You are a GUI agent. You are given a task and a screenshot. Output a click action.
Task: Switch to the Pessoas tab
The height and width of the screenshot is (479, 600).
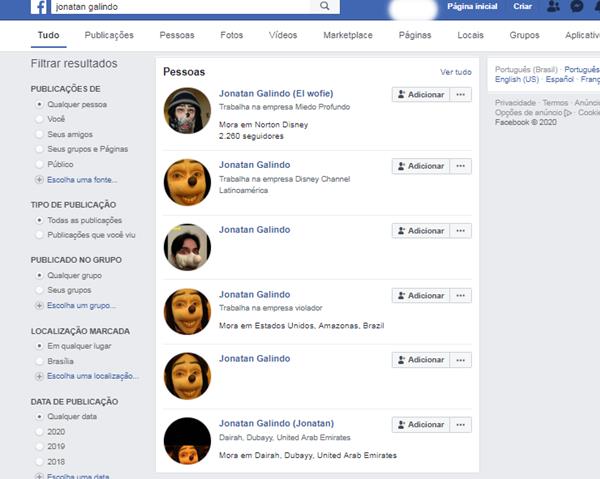tap(177, 35)
